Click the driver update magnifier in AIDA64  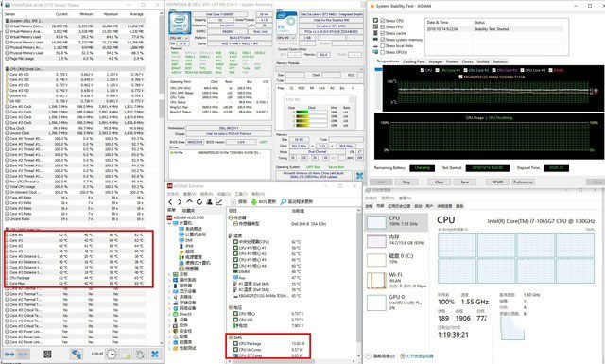[284, 202]
